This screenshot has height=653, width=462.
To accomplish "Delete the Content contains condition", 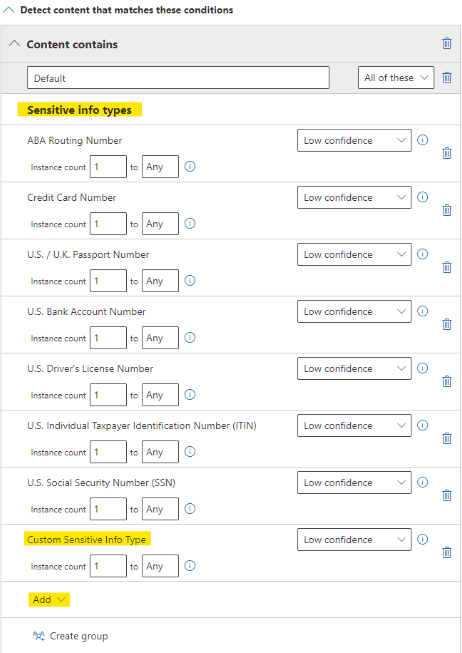I will pyautogui.click(x=447, y=43).
